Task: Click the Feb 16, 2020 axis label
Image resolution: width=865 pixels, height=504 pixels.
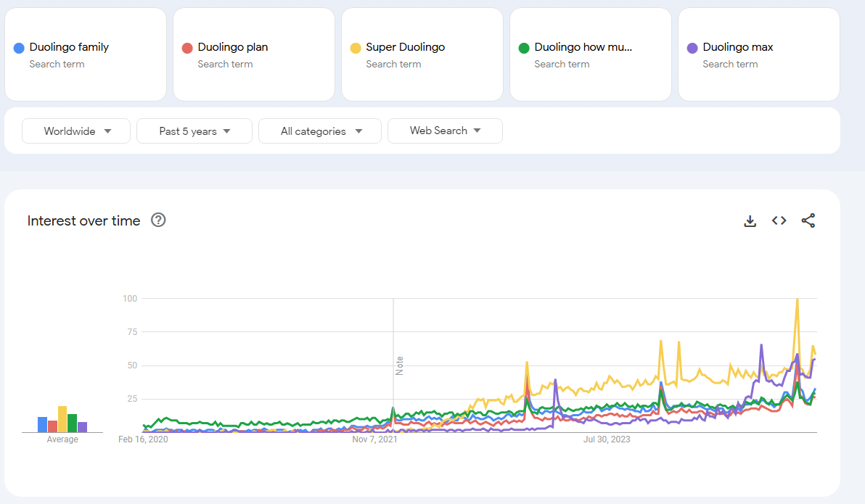Action: click(143, 439)
